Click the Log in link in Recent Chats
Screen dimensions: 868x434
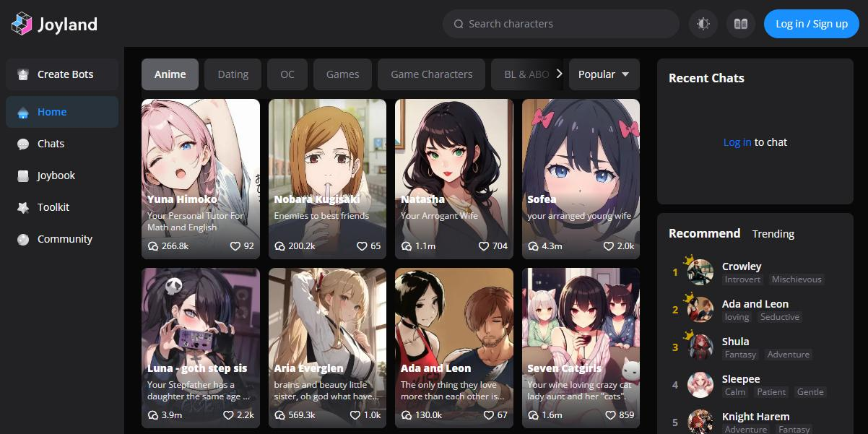pyautogui.click(x=737, y=142)
